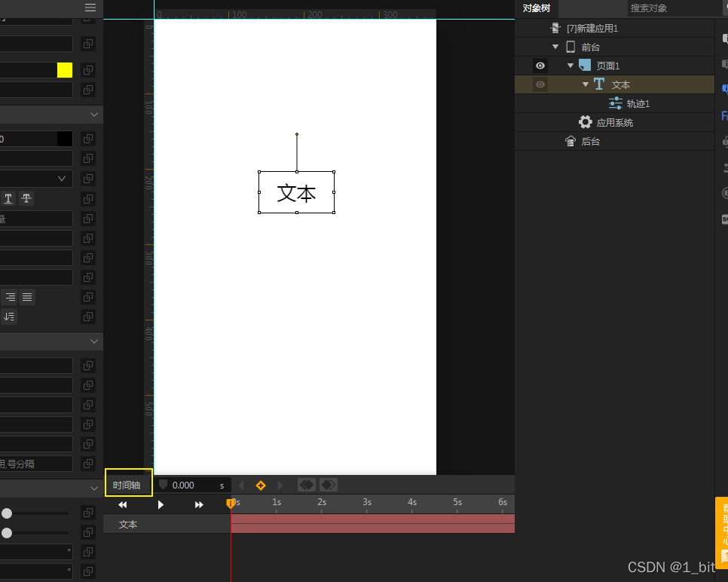Select the 文本 text box on the canvas
This screenshot has height=582, width=728.
point(297,192)
